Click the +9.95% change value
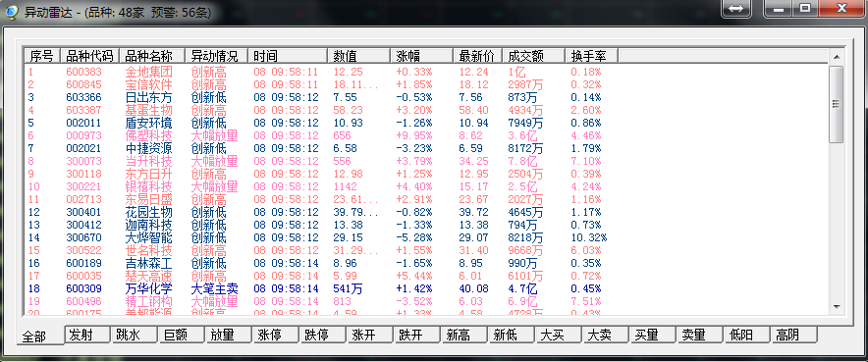868x362 pixels. [414, 135]
